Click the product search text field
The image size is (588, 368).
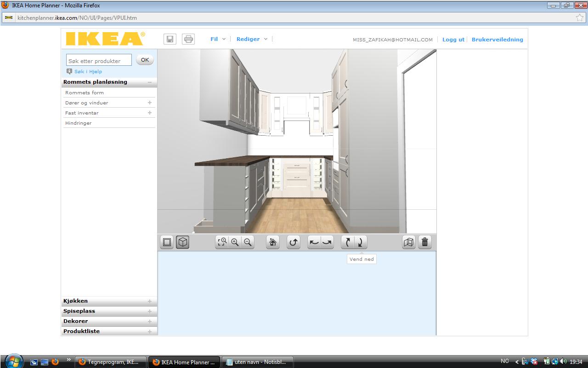point(99,61)
